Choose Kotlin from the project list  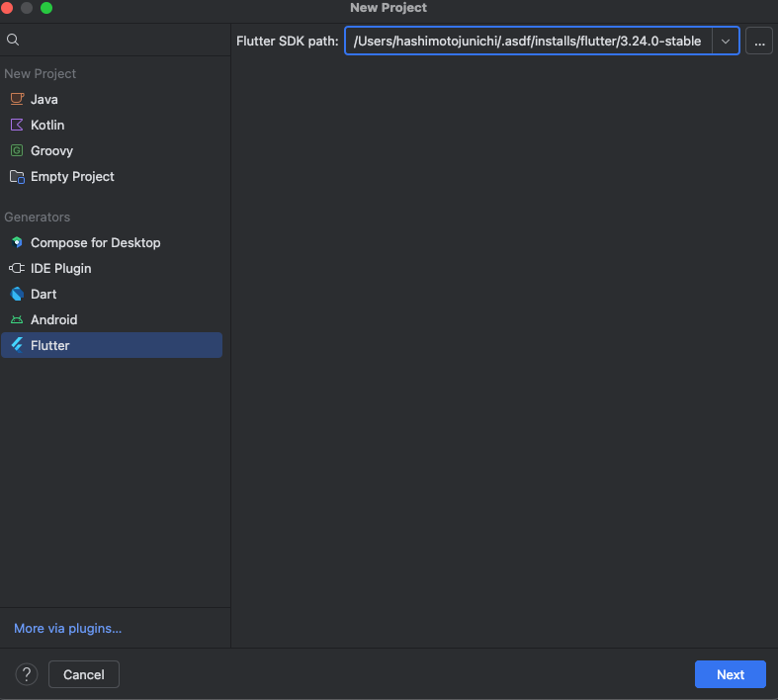(112, 125)
